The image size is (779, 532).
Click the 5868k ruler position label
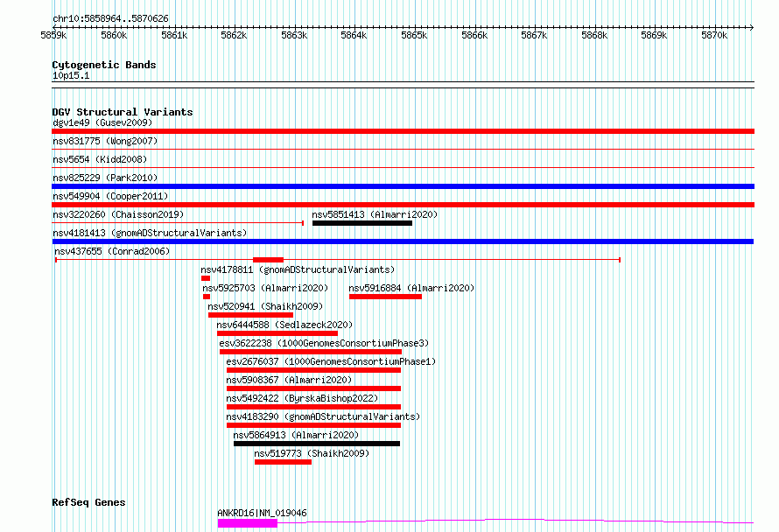click(x=594, y=35)
